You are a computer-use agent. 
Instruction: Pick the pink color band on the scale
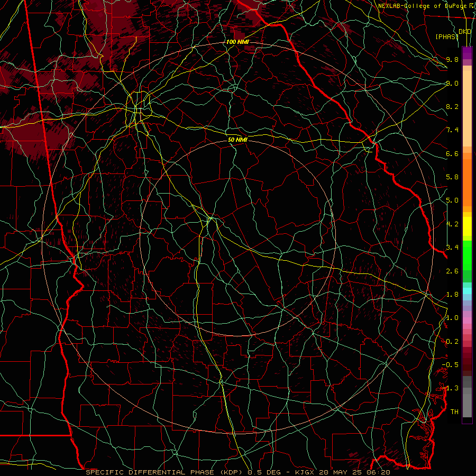pos(467,321)
